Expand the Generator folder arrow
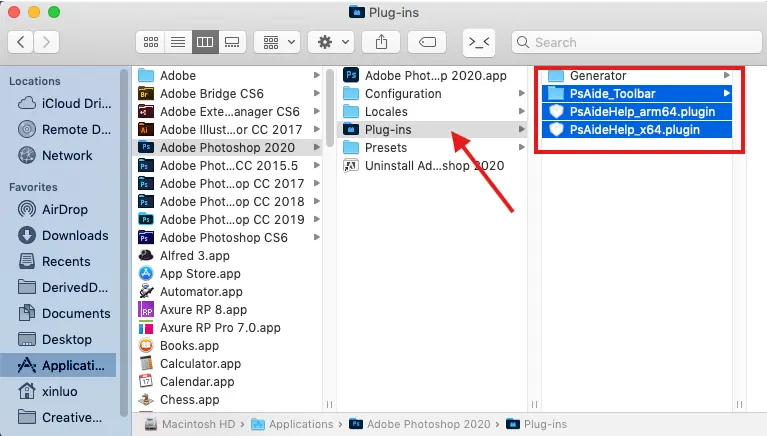The width and height of the screenshot is (767, 436). pyautogui.click(x=726, y=75)
